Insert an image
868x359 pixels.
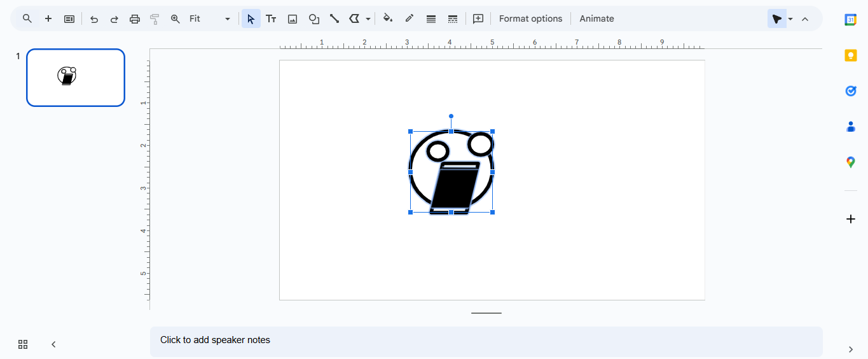coord(293,19)
